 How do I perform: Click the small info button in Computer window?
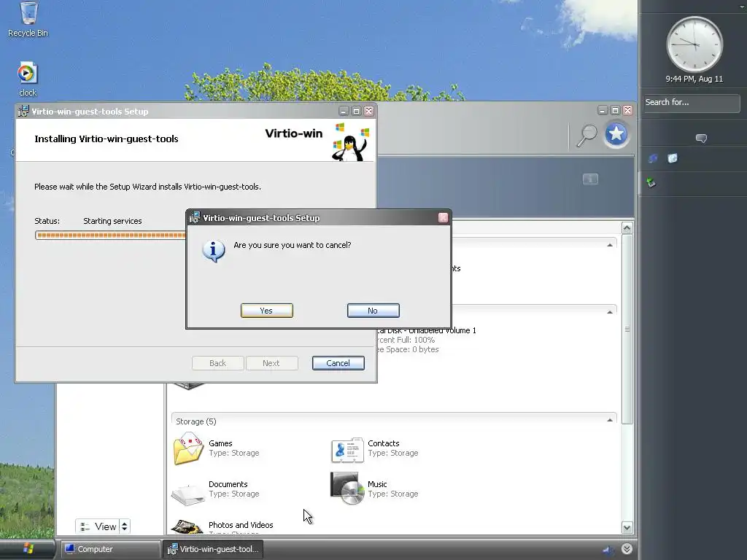click(x=590, y=179)
